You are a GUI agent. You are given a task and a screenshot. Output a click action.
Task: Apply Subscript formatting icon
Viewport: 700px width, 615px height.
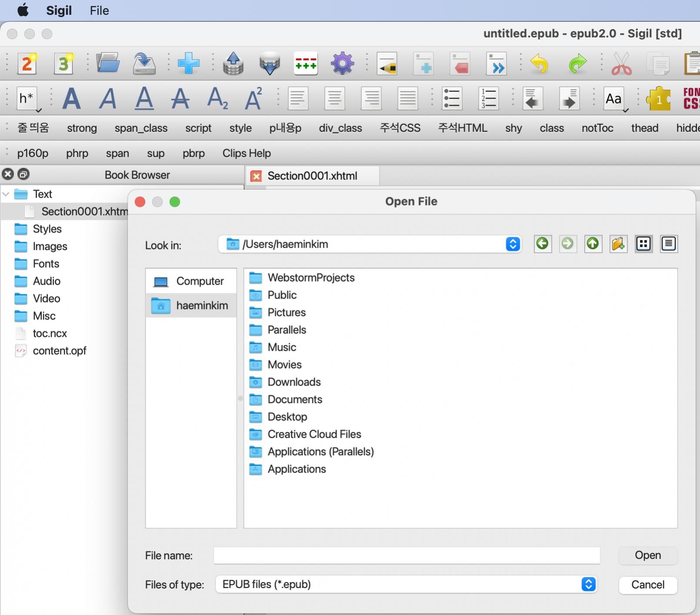(x=217, y=98)
